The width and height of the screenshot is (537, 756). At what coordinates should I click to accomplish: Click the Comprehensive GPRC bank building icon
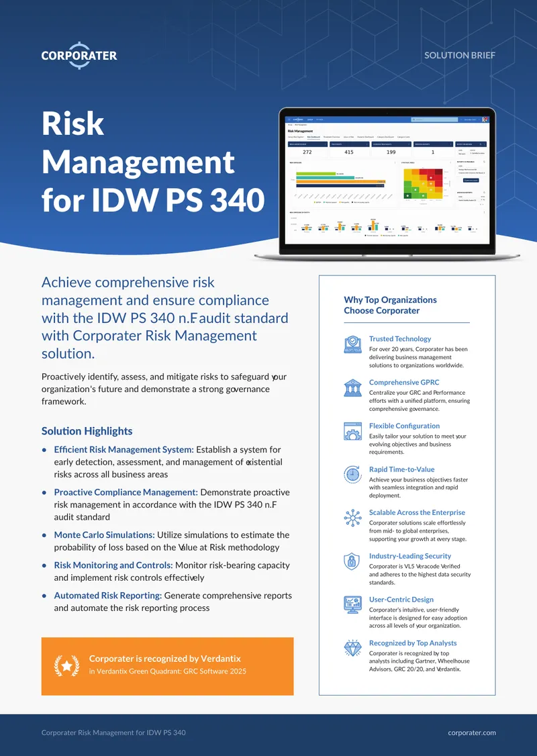click(x=353, y=387)
